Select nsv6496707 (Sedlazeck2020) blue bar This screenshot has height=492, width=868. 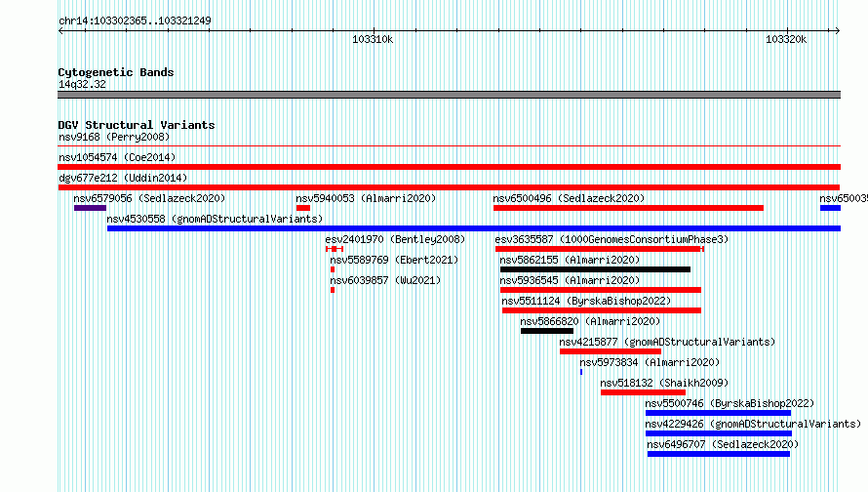coord(719,454)
